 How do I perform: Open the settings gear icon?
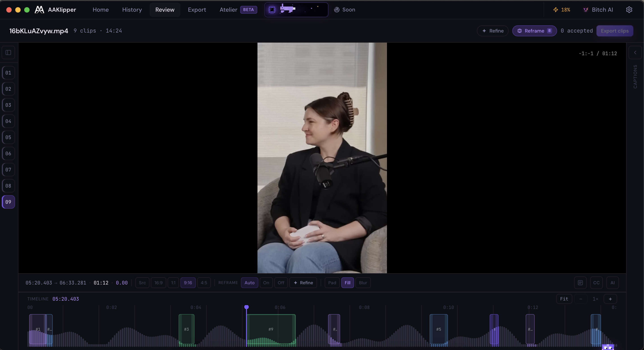pyautogui.click(x=629, y=10)
